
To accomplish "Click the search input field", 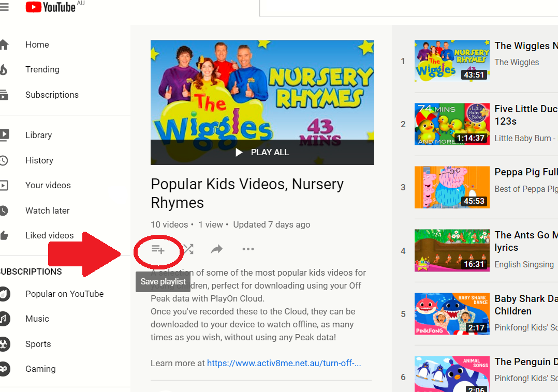I will coord(408,8).
